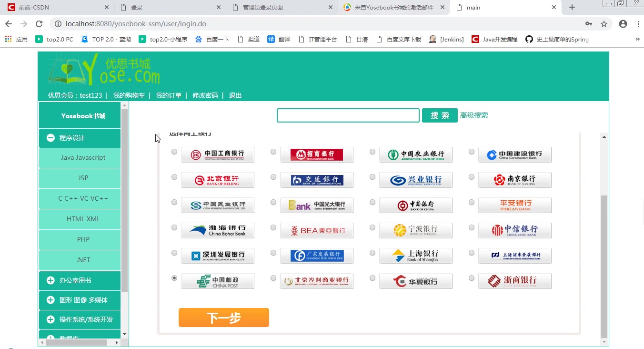This screenshot has height=349, width=644.
Task: Collapse the 程序设计 category
Action: [x=50, y=138]
